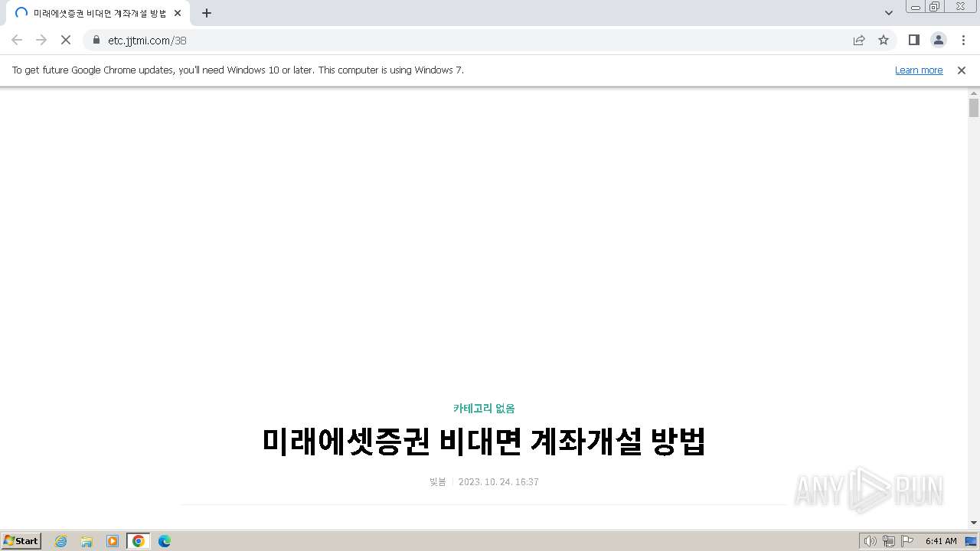This screenshot has height=551, width=980.
Task: Open a new tab
Action: 207,13
